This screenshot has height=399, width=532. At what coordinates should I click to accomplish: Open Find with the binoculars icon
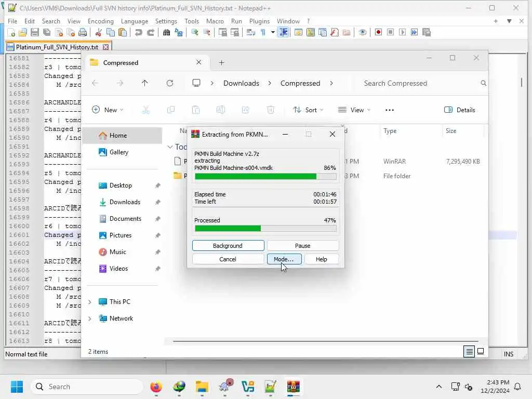166,33
